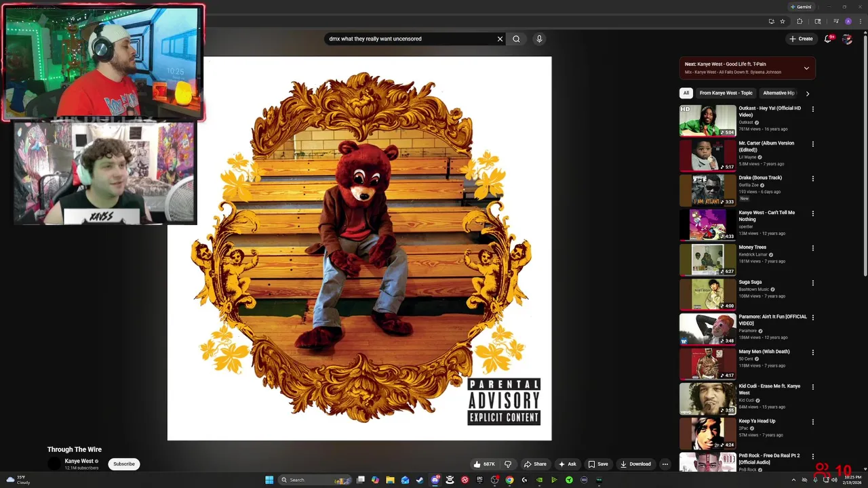Show hidden system tray icons
The height and width of the screenshot is (488, 868).
793,480
